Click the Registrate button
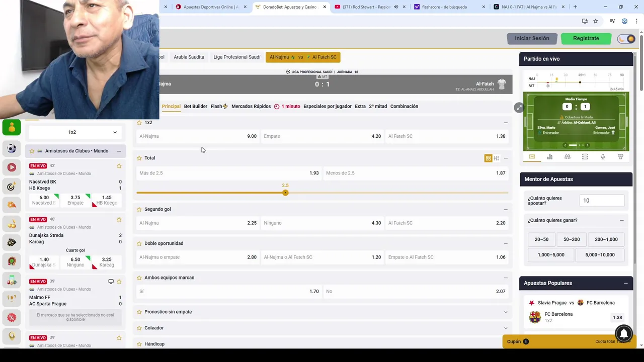Image resolution: width=644 pixels, height=362 pixels. click(586, 38)
